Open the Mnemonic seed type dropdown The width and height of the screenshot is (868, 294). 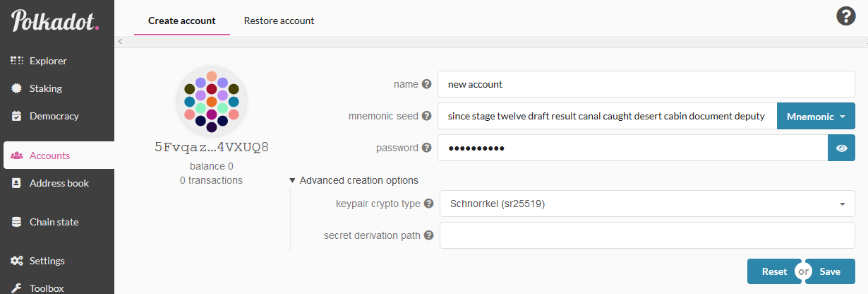(816, 117)
